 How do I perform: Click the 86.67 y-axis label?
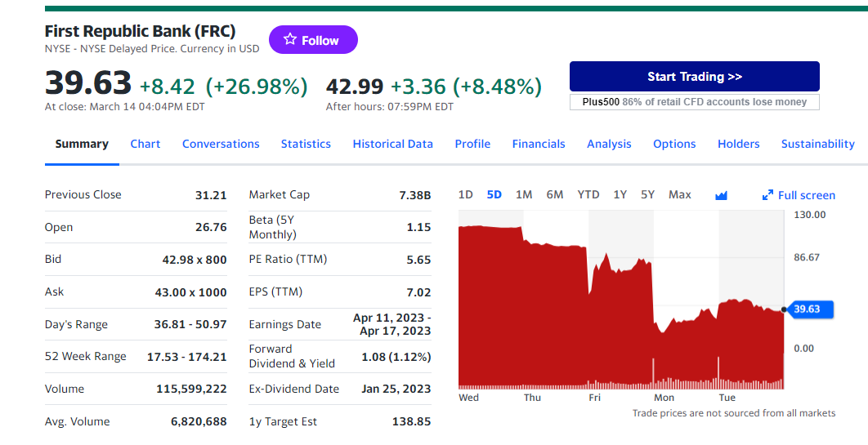click(x=807, y=257)
